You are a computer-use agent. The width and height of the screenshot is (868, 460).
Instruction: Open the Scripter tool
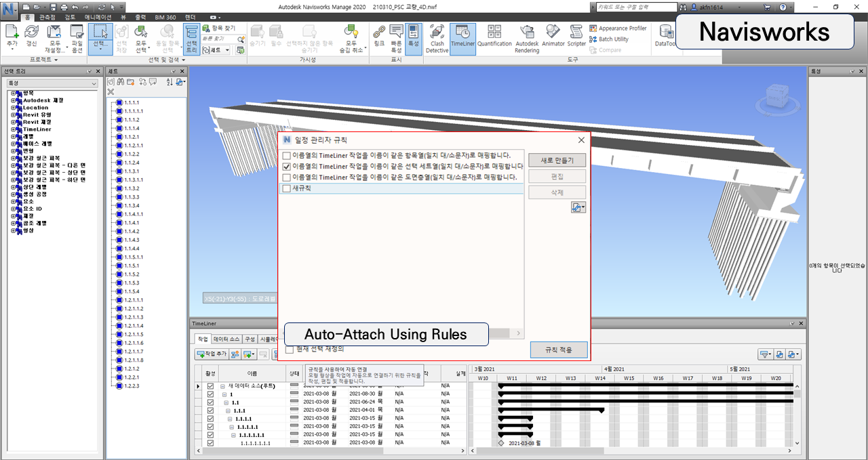tap(576, 36)
